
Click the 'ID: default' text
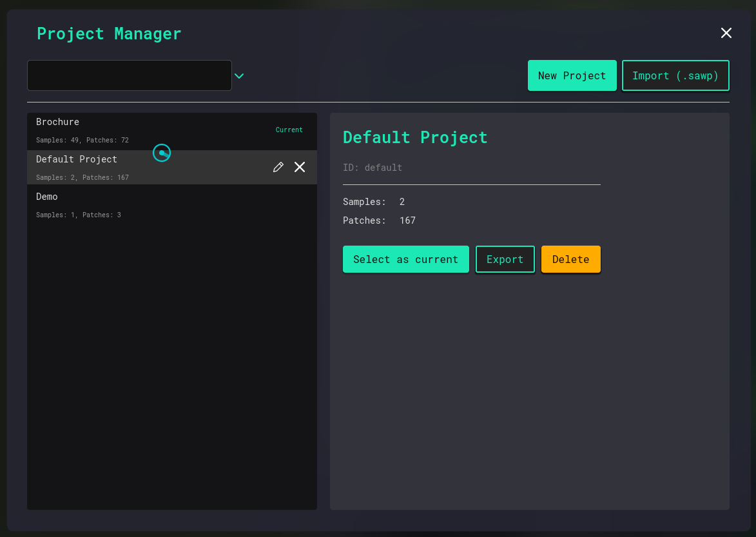point(373,167)
